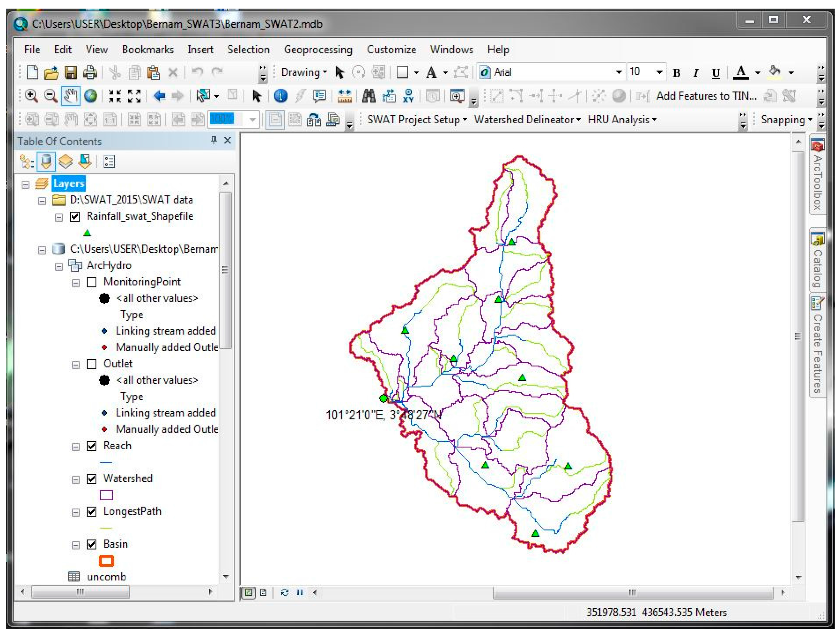This screenshot has width=840, height=636.
Task: Open the Customize menu
Action: [x=392, y=49]
